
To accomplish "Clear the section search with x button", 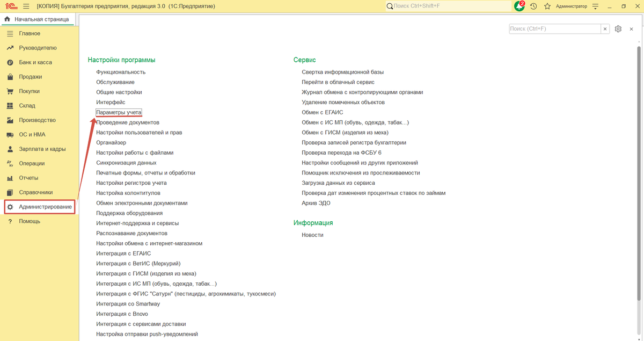I will tap(605, 29).
